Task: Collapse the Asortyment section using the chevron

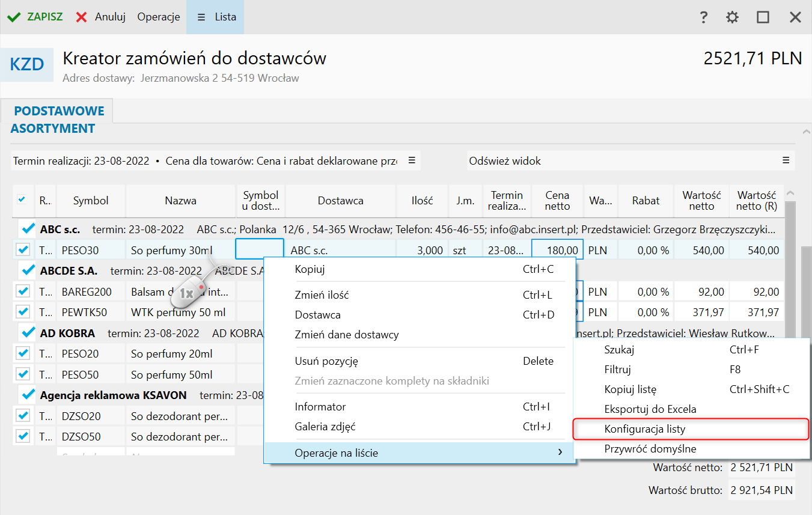Action: pyautogui.click(x=806, y=130)
